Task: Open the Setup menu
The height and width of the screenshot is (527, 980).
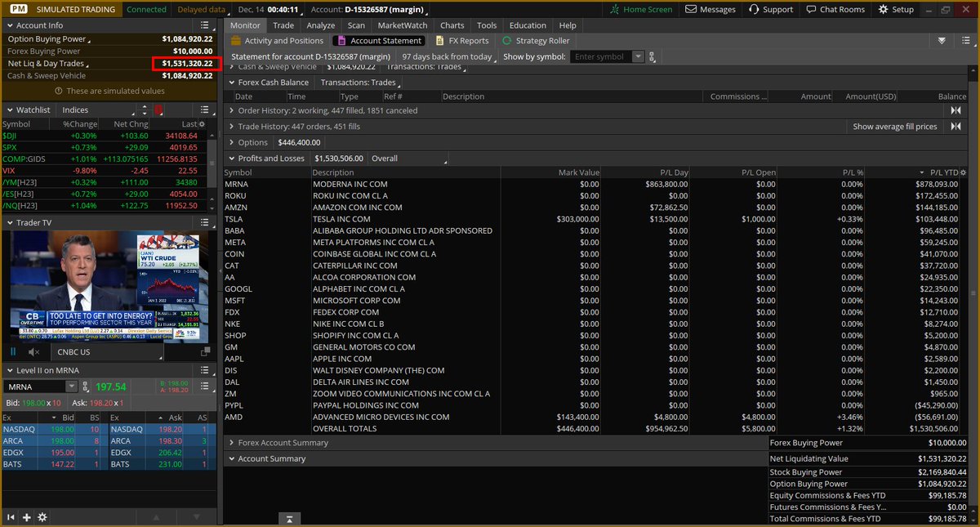Action: click(896, 9)
